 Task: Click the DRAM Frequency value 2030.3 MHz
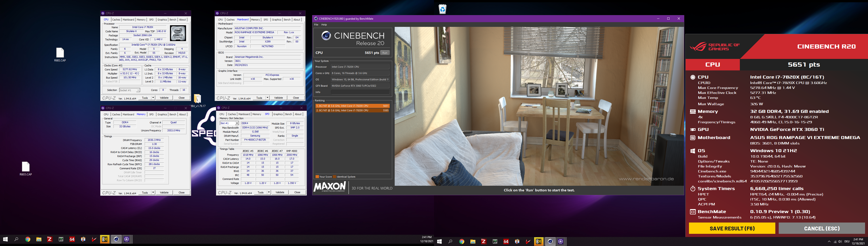(154, 140)
